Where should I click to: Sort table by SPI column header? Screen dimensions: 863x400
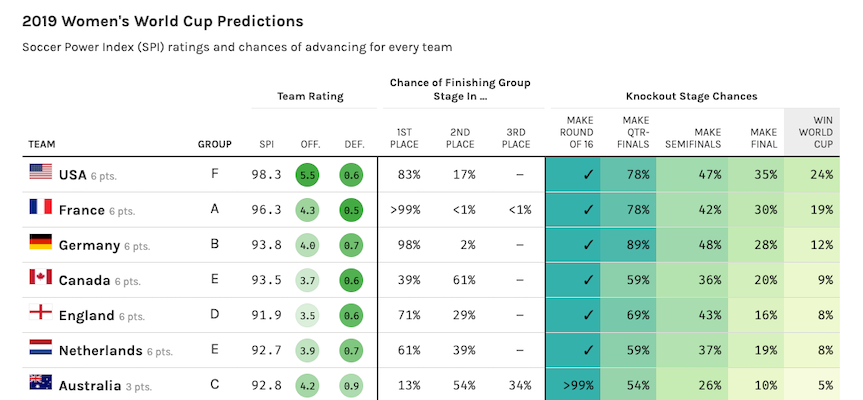tap(266, 145)
